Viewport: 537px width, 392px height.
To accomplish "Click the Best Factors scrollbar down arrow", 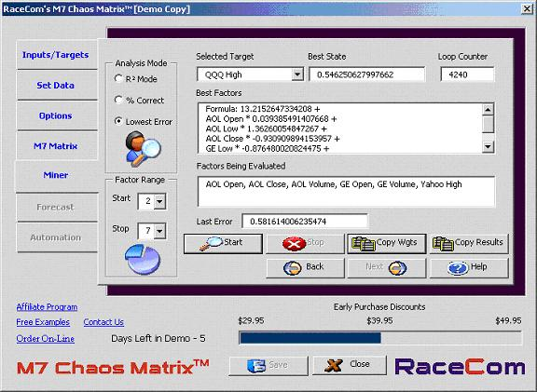I will click(x=488, y=147).
